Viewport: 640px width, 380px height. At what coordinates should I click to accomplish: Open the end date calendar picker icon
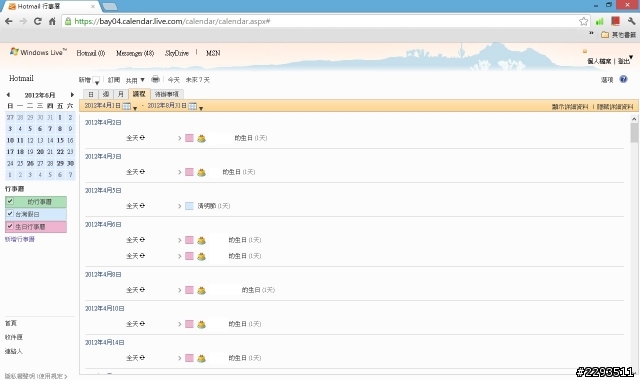pos(193,106)
